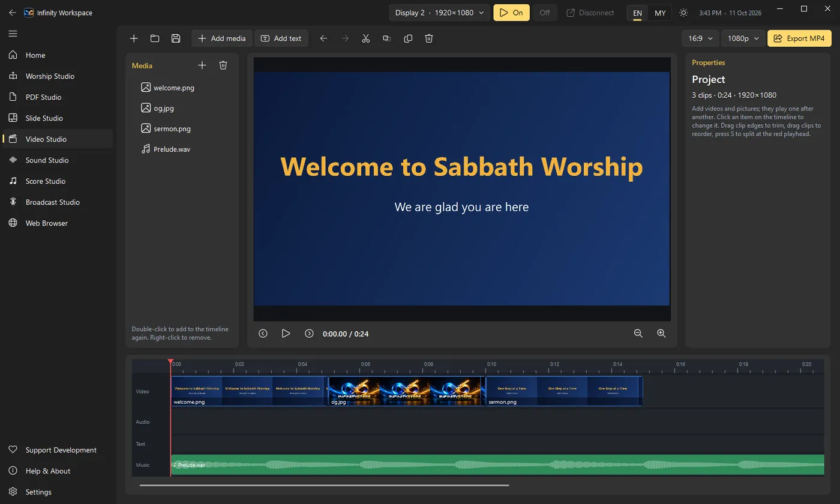Open the 1080p resolution dropdown
Viewport: 840px width, 504px height.
point(743,38)
